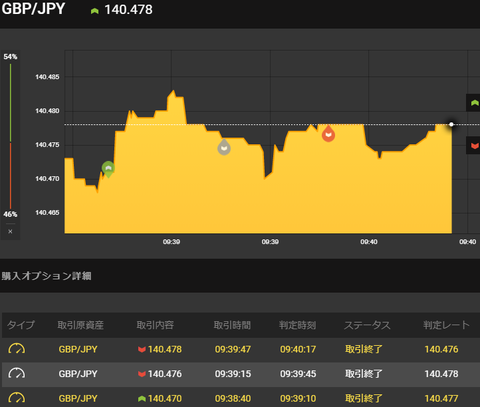Click the 判定レート column header
The height and width of the screenshot is (407, 480).
point(446,325)
